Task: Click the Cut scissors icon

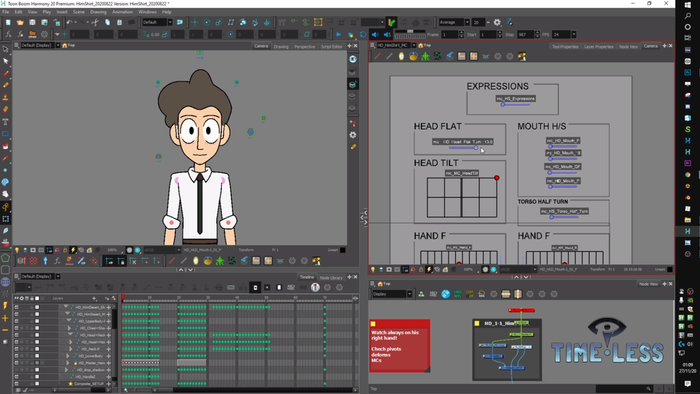Action: (95, 22)
